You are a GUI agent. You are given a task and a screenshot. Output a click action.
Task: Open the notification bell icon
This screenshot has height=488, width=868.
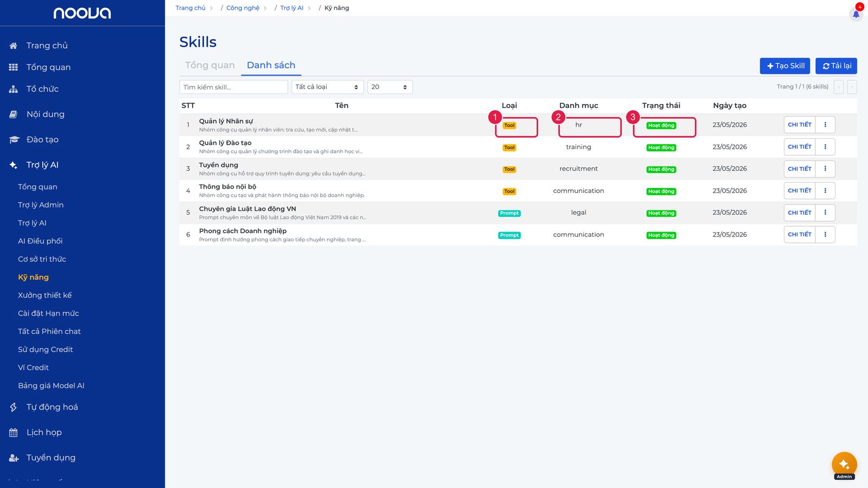(856, 14)
